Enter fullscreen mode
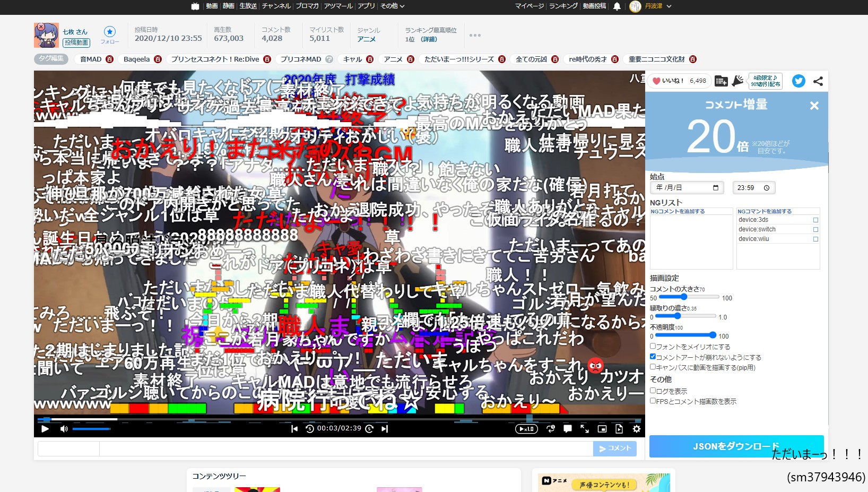The width and height of the screenshot is (868, 492). point(585,429)
